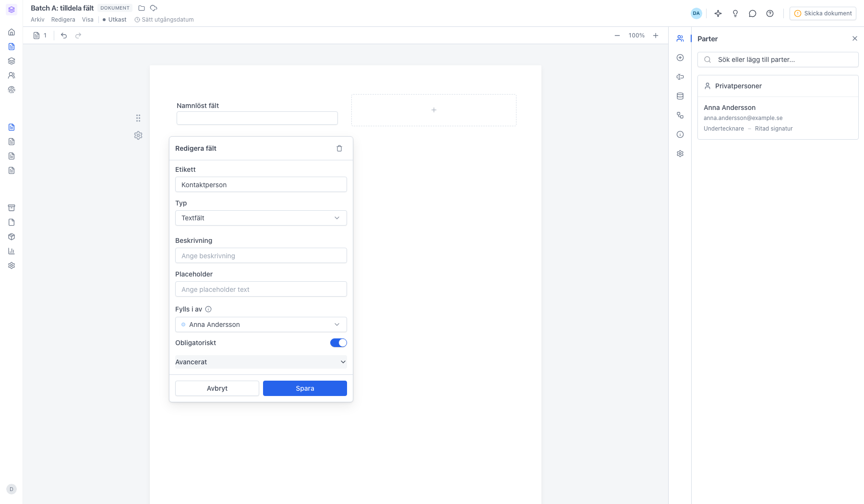
Task: Click the folder icon next to title
Action: click(142, 8)
